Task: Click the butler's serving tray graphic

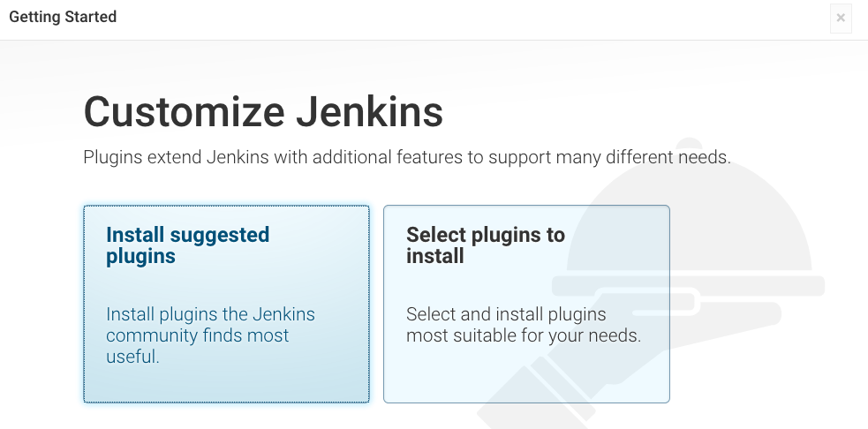Action: [688, 286]
